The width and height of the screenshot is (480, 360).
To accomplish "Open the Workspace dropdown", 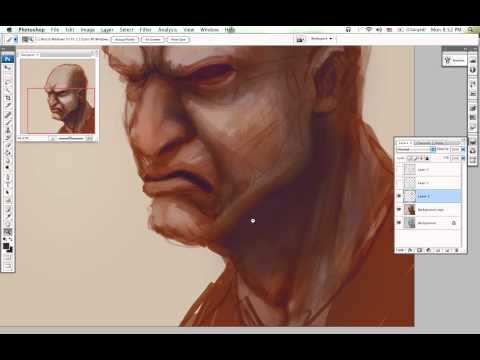I will (x=322, y=39).
